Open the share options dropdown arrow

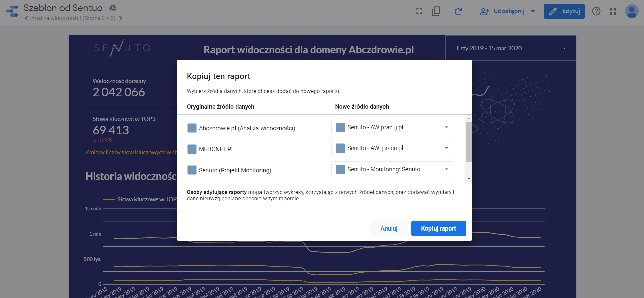click(x=533, y=11)
